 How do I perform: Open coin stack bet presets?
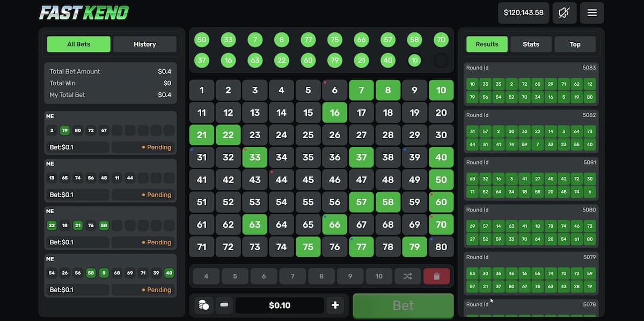[x=204, y=305]
